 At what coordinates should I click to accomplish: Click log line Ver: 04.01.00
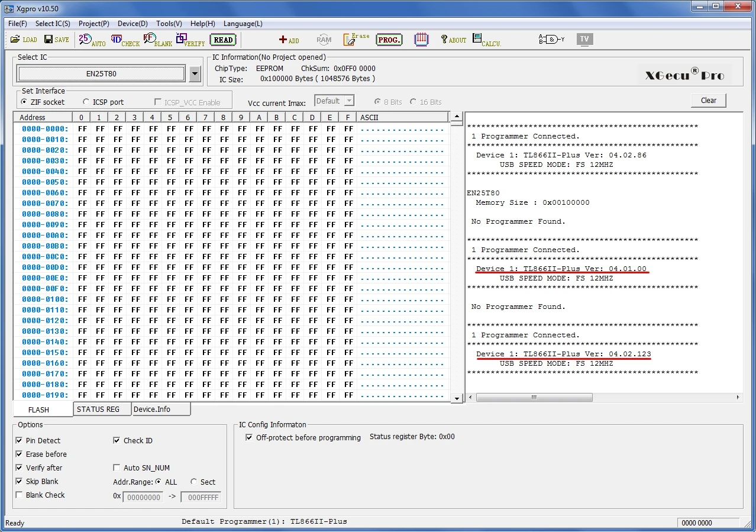pos(561,269)
